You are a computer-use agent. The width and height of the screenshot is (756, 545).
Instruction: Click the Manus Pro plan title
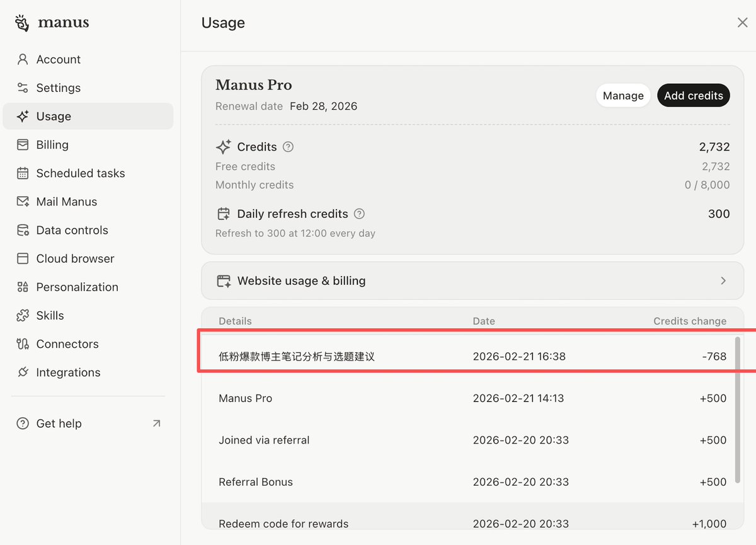coord(254,85)
